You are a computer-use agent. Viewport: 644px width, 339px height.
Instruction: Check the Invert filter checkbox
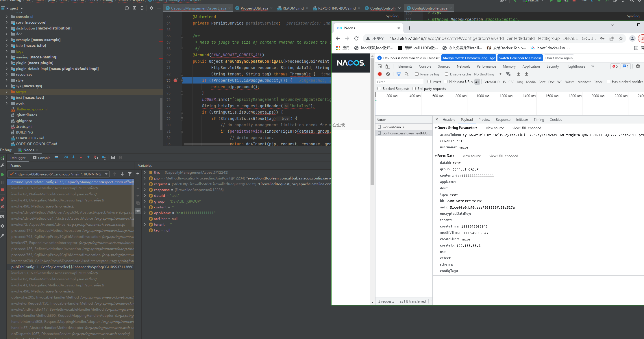point(429,82)
